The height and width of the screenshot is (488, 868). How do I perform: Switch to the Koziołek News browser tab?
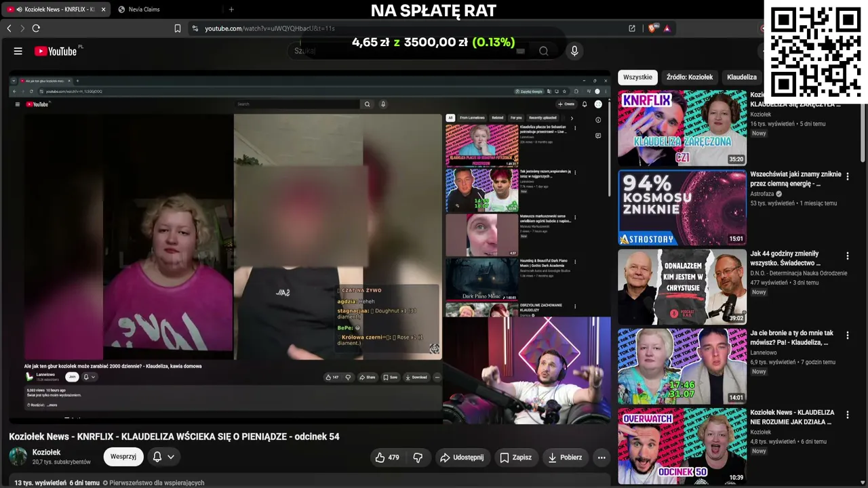coord(54,9)
